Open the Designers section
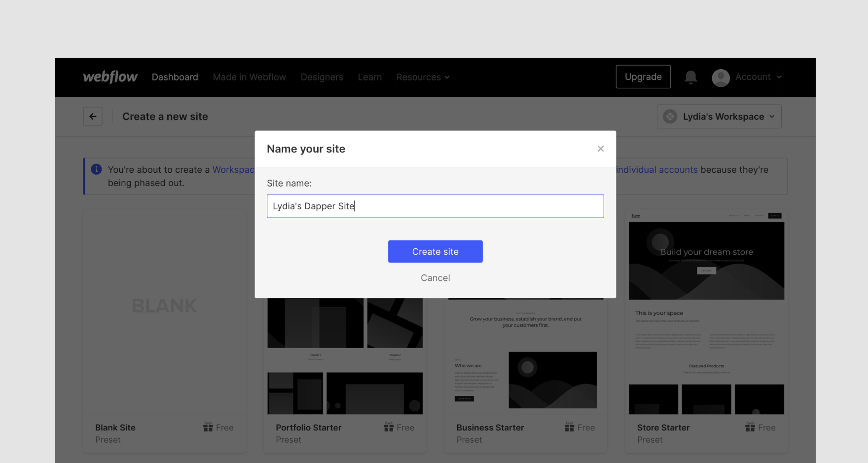 (x=322, y=77)
